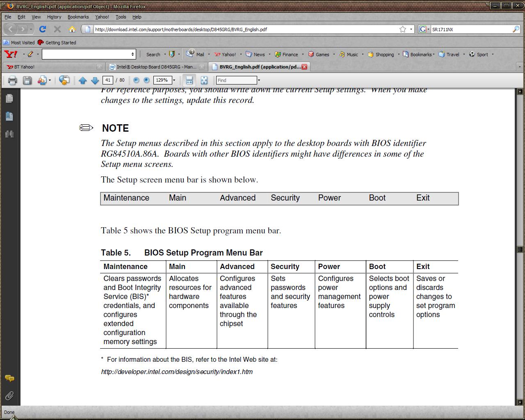Go to next PDF page
Screen dimensions: 525x420
pyautogui.click(x=95, y=80)
